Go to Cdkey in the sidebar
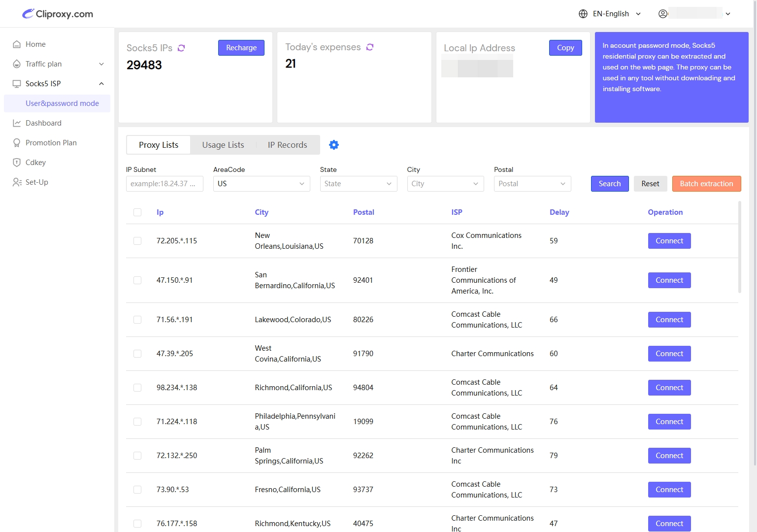Screen dimensions: 757x532 35,163
